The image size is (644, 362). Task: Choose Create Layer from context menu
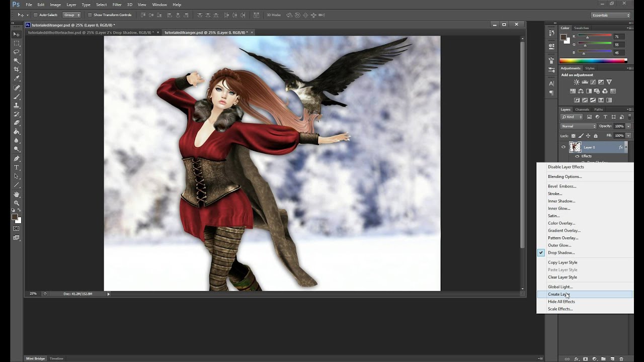585,294
